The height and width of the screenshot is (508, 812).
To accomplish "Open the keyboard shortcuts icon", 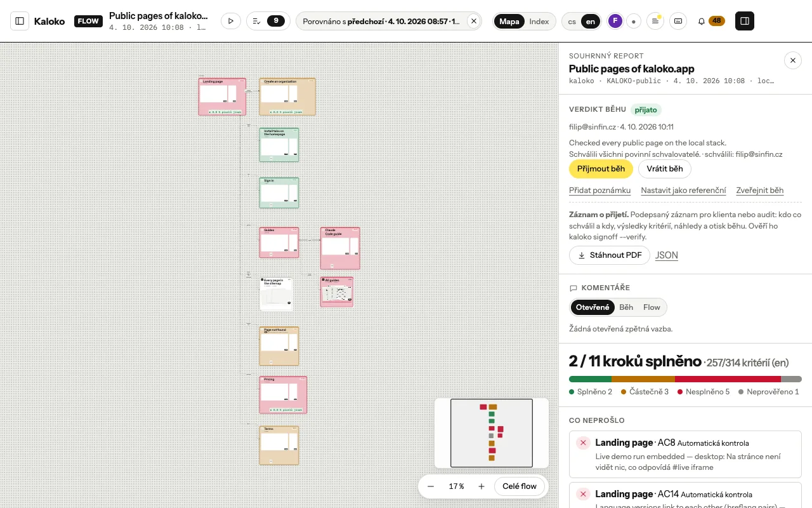I will (678, 21).
